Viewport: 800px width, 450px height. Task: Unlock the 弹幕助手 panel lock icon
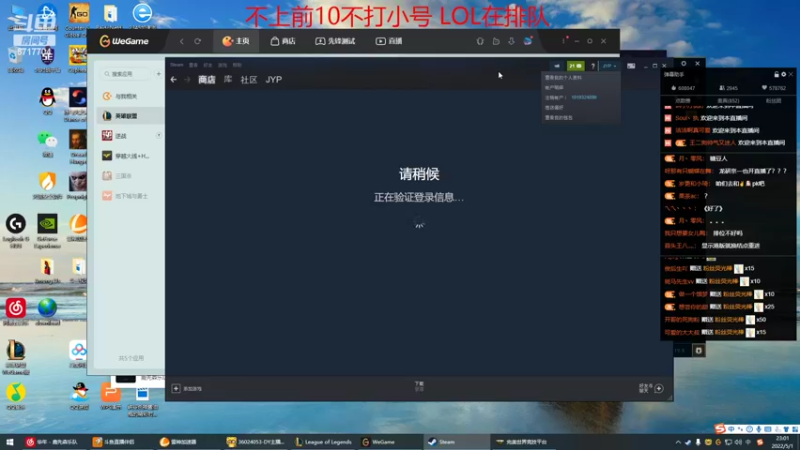[x=776, y=74]
